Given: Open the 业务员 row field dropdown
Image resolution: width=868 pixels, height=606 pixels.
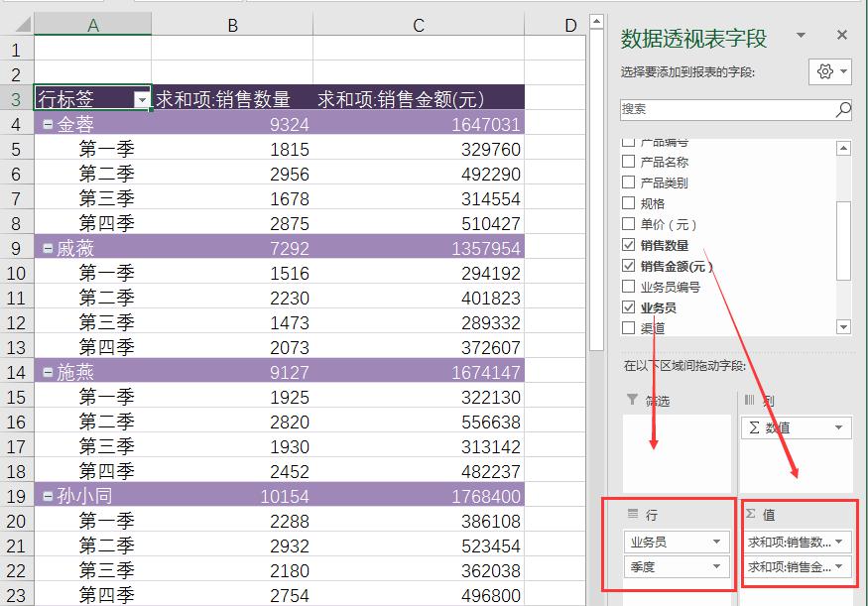Looking at the screenshot, I should [x=717, y=542].
